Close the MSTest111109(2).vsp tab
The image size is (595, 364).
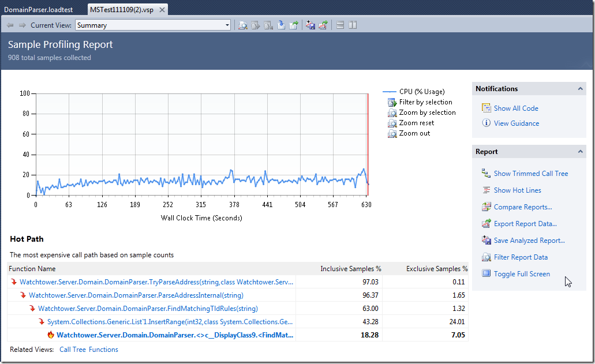pyautogui.click(x=162, y=10)
